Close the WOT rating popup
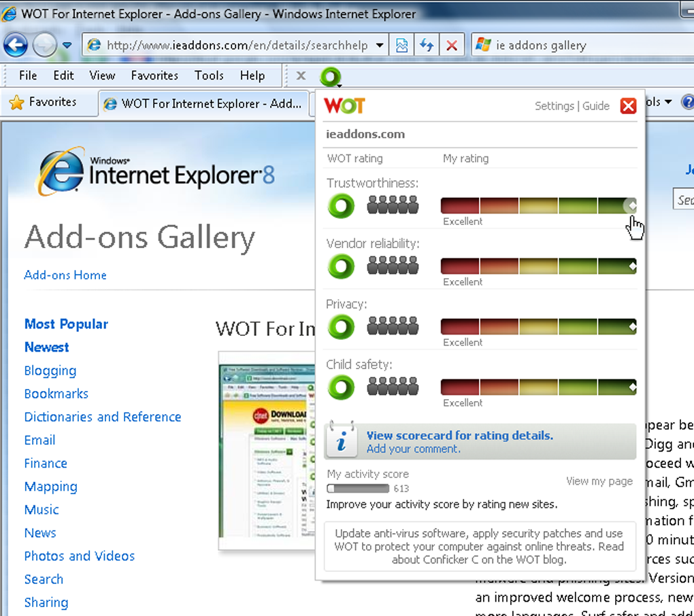This screenshot has width=694, height=616. [628, 105]
